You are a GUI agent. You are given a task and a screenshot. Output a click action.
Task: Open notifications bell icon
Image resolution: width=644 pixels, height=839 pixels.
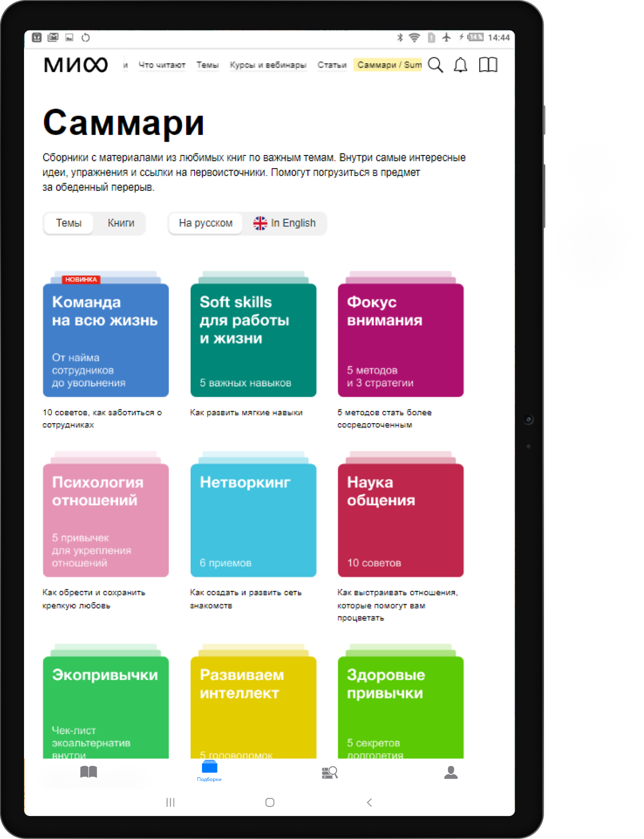(460, 65)
